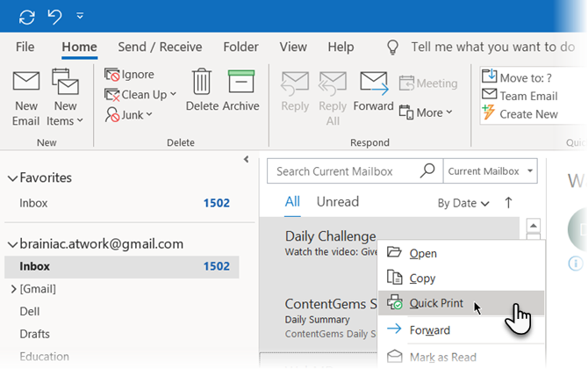Open the Dell folder

(x=30, y=311)
